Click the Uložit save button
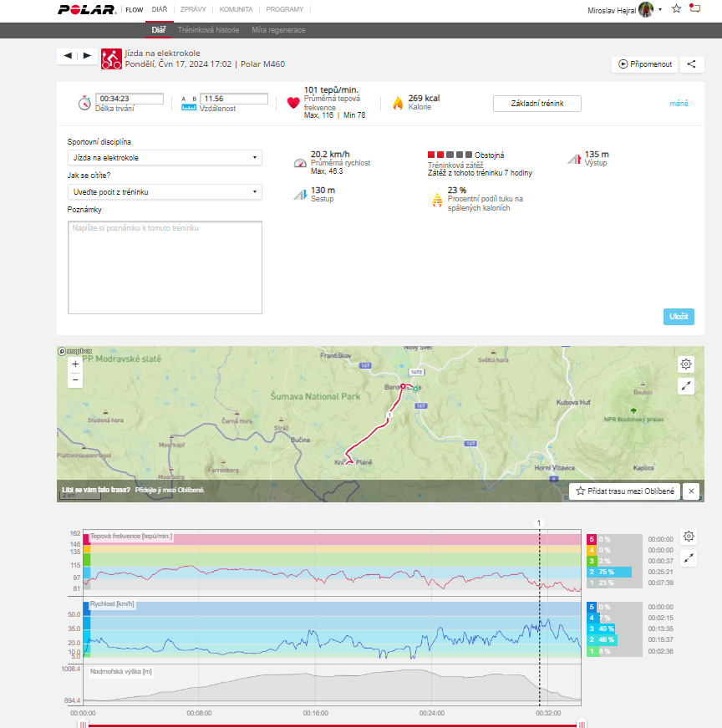The height and width of the screenshot is (728, 722). point(679,317)
